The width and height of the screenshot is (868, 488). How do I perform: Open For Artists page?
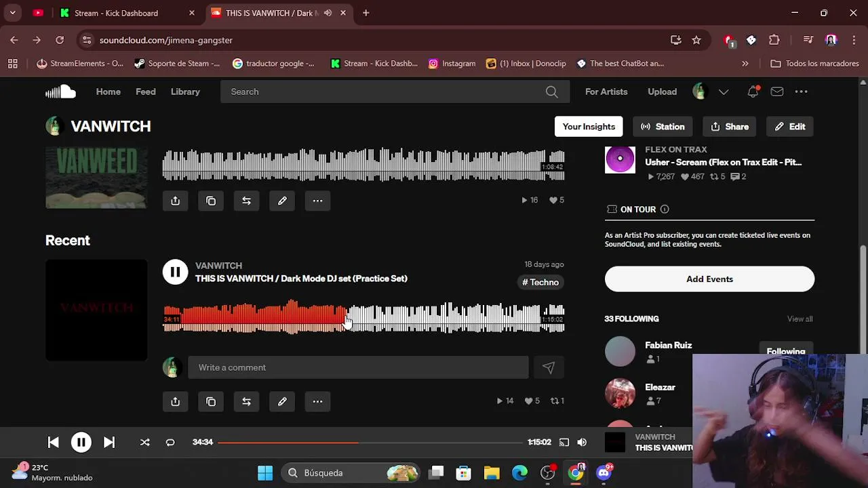pos(606,91)
